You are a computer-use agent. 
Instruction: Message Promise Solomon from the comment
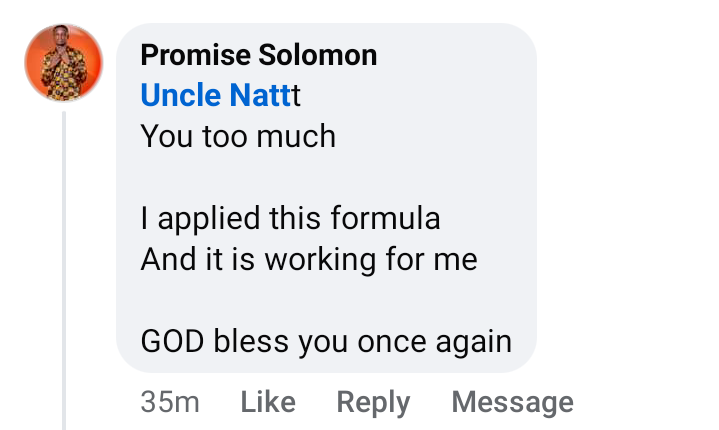click(512, 402)
